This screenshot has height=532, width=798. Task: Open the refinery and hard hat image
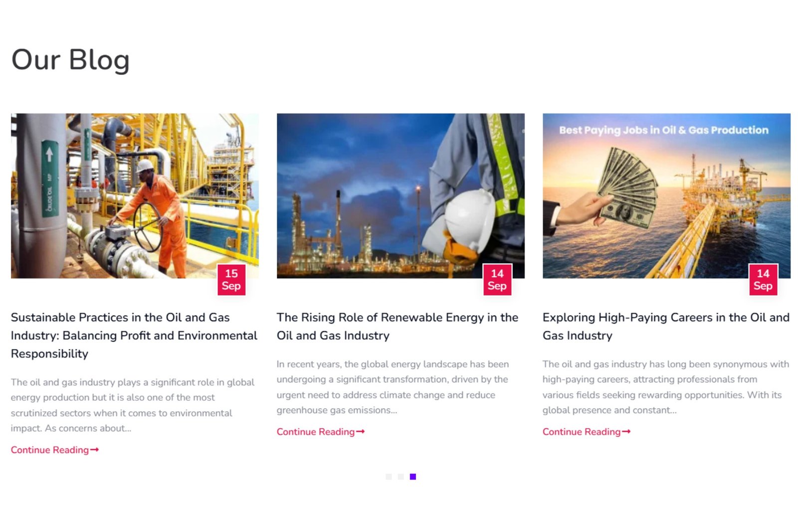(400, 195)
